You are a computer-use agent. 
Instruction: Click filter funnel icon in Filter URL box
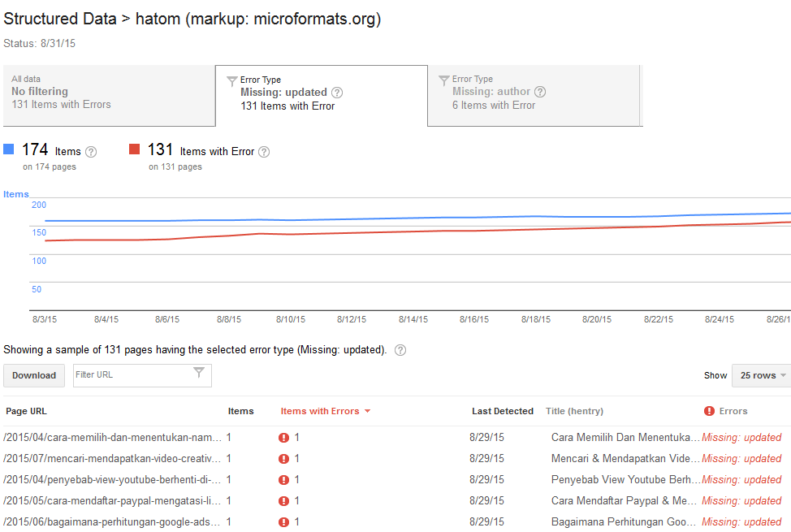point(199,374)
